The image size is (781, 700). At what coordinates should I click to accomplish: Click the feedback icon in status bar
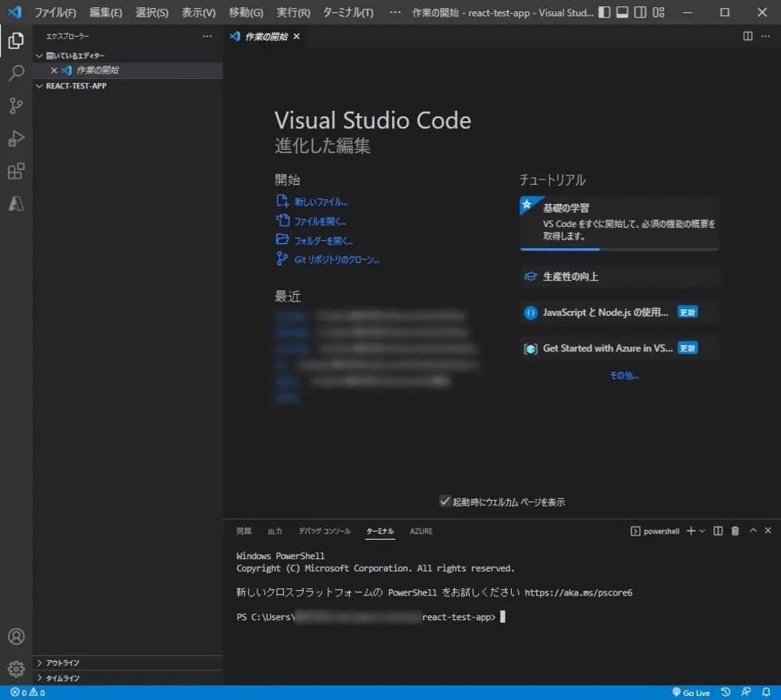click(x=746, y=693)
